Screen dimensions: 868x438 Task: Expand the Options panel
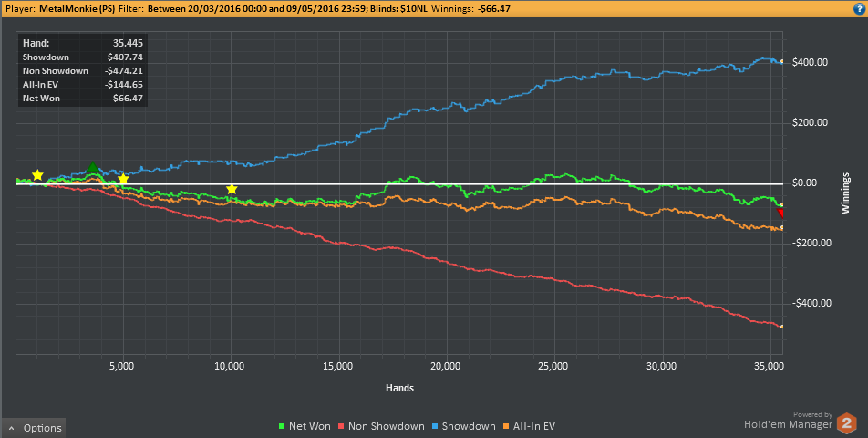coord(33,428)
